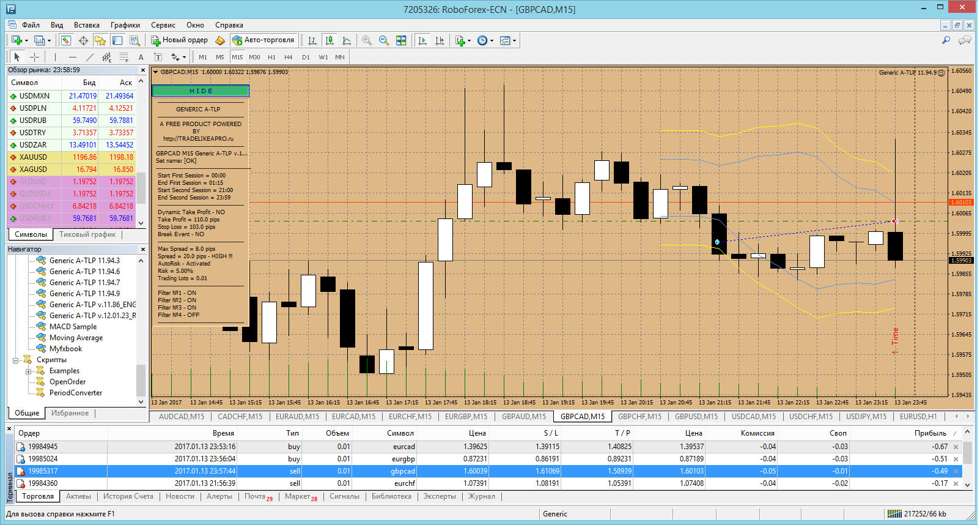Toggle the Strategy Tester magnifier icon
Screen dimensions: 980x525
[x=134, y=40]
